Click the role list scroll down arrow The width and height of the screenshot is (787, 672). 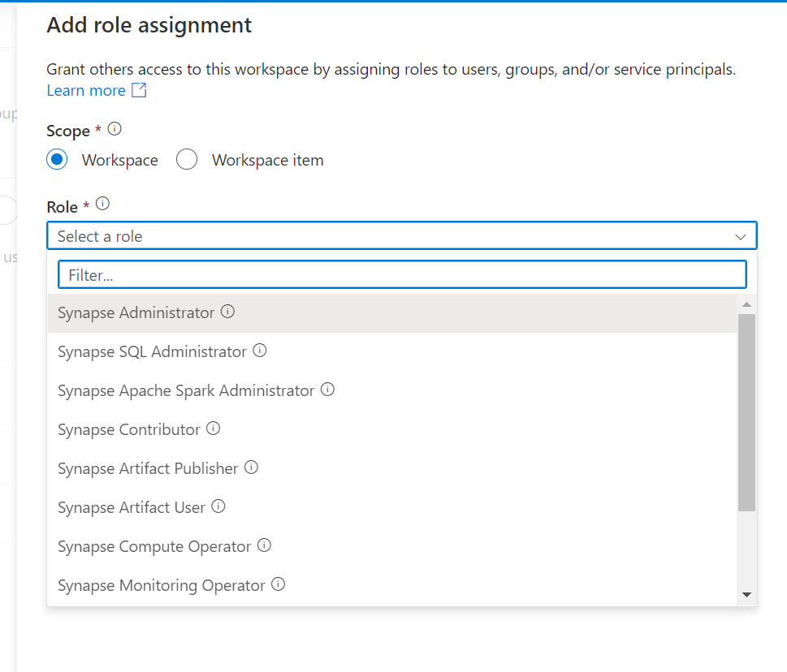click(x=747, y=595)
